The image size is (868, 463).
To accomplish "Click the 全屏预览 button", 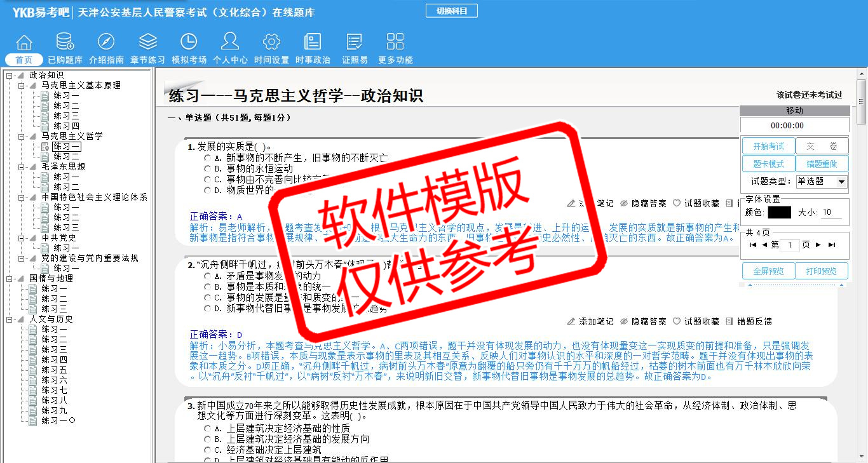I will pos(768,271).
